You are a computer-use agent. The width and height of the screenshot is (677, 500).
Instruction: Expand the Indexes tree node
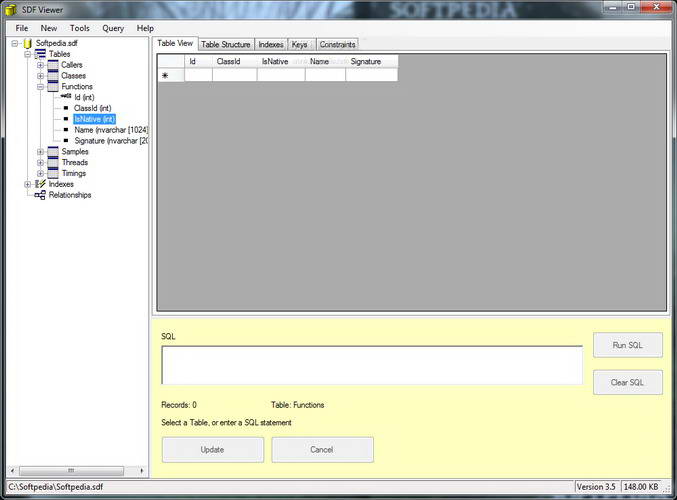[27, 184]
